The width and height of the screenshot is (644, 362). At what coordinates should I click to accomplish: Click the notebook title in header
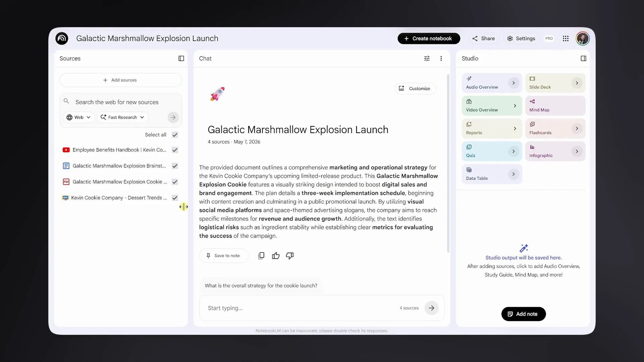click(147, 39)
